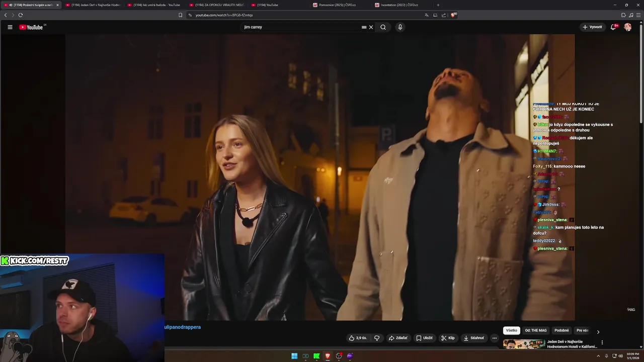Download the video via Stiahnuť
Viewport: 644px width, 362px height.
pos(474,338)
